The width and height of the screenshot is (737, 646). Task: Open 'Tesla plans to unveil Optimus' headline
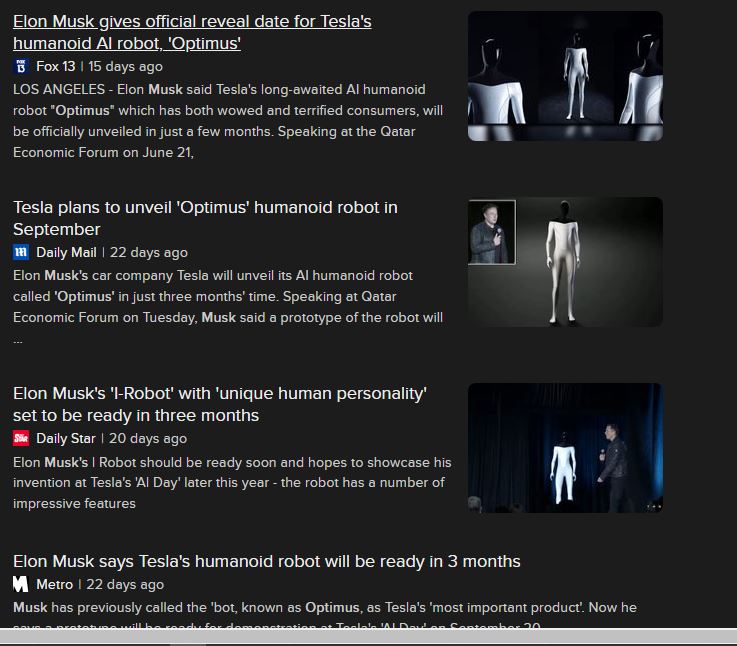click(205, 218)
